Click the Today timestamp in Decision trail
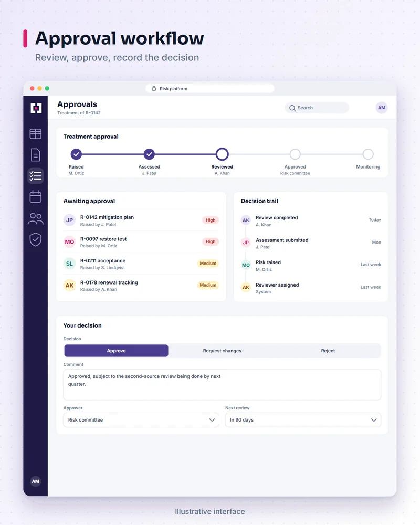420x525 pixels. [x=375, y=219]
